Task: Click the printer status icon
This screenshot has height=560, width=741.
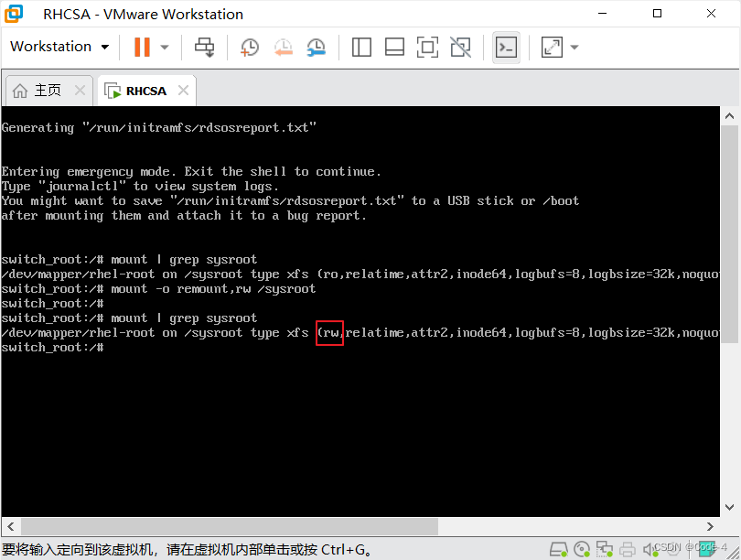Action: [628, 549]
